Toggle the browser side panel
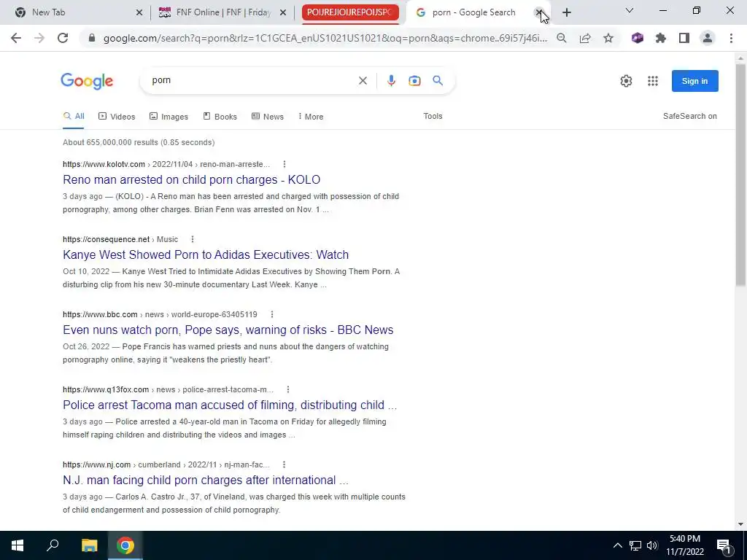This screenshot has height=560, width=747. point(684,38)
